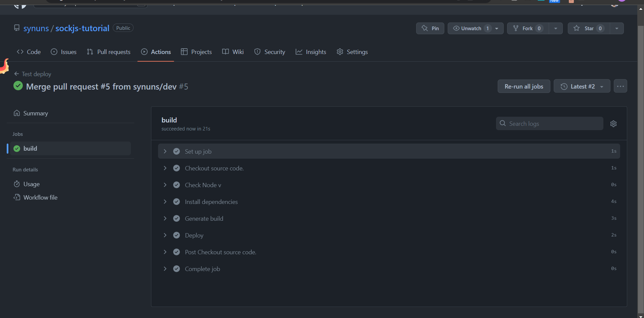Image resolution: width=644 pixels, height=318 pixels.
Task: Open the Projects tab
Action: tap(196, 52)
